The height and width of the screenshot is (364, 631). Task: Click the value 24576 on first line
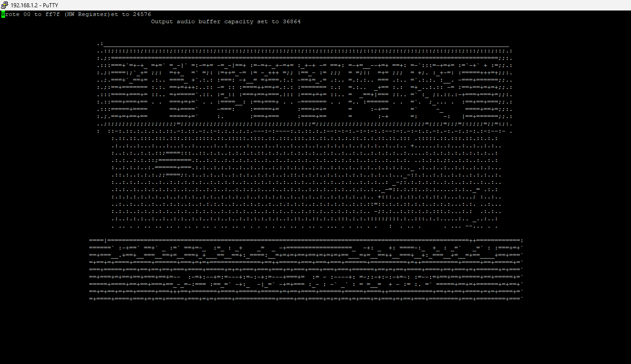pyautogui.click(x=142, y=15)
